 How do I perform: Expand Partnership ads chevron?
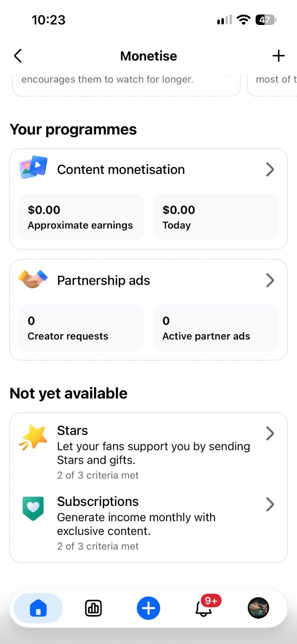(x=270, y=281)
